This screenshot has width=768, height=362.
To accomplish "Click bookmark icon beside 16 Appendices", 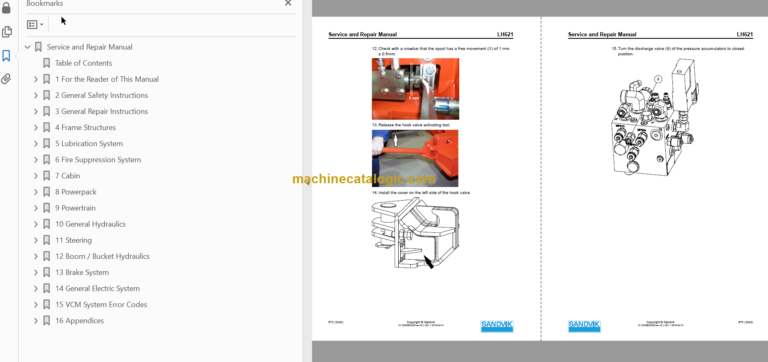I will click(47, 321).
